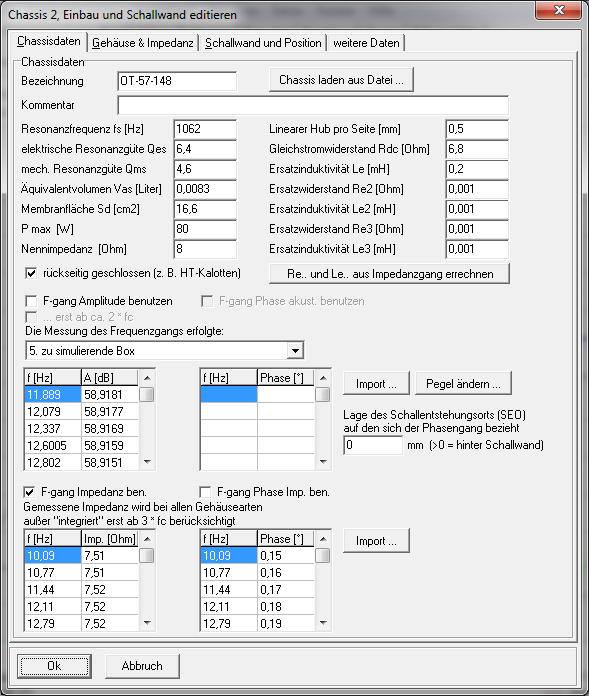589x696 pixels.
Task: Open the weitere Daten tab
Action: coord(366,43)
